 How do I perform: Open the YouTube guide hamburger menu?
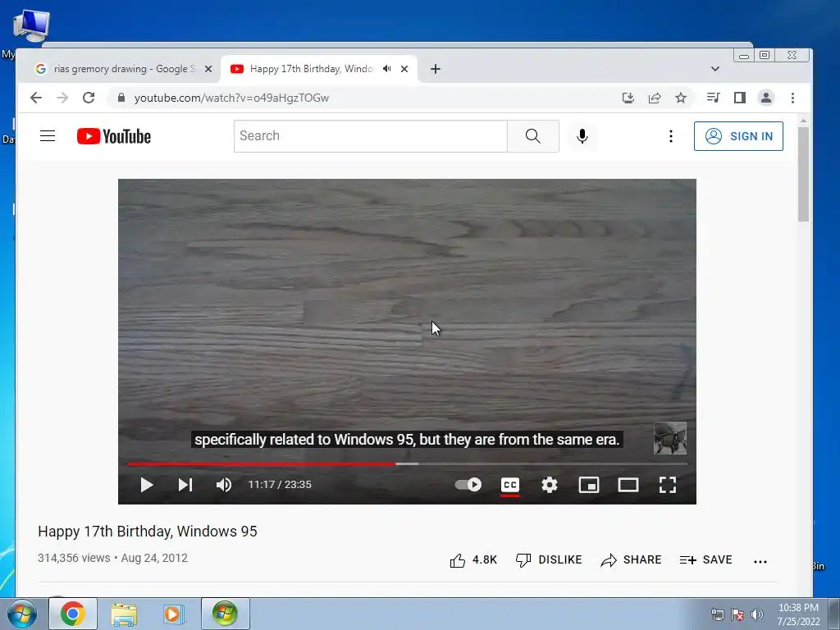[x=48, y=136]
